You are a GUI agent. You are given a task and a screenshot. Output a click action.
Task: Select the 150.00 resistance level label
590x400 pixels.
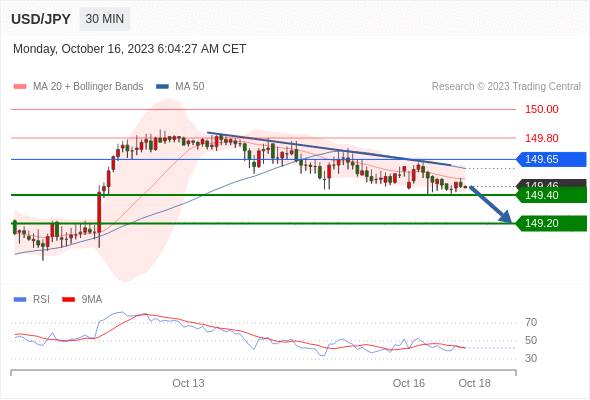click(x=541, y=110)
